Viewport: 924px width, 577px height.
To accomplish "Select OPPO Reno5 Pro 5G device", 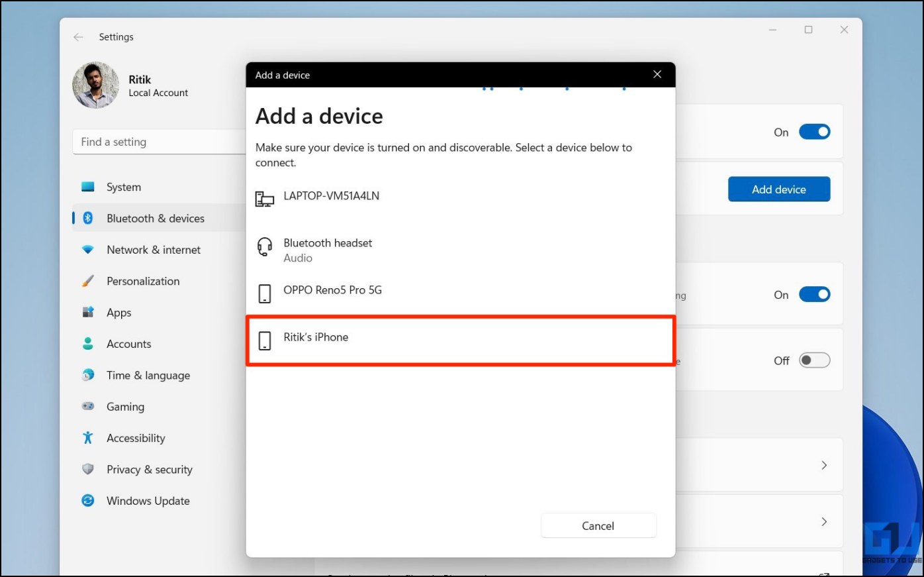I will pos(461,292).
